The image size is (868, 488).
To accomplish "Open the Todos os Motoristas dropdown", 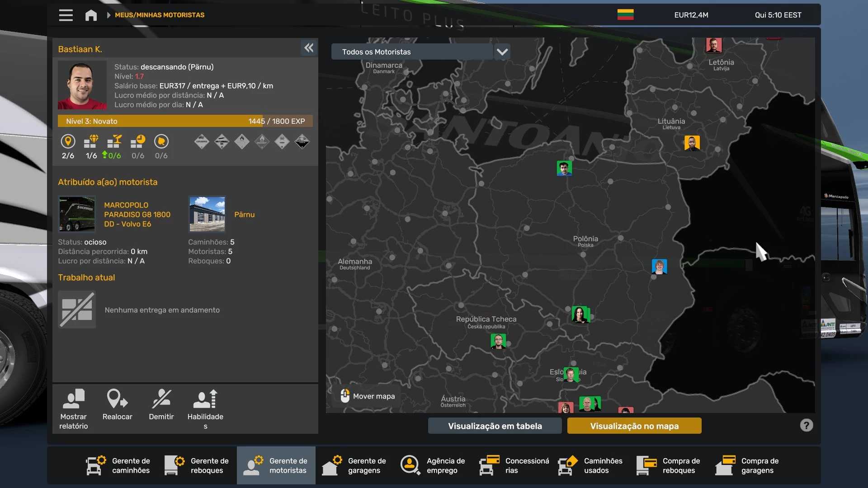I will point(412,52).
